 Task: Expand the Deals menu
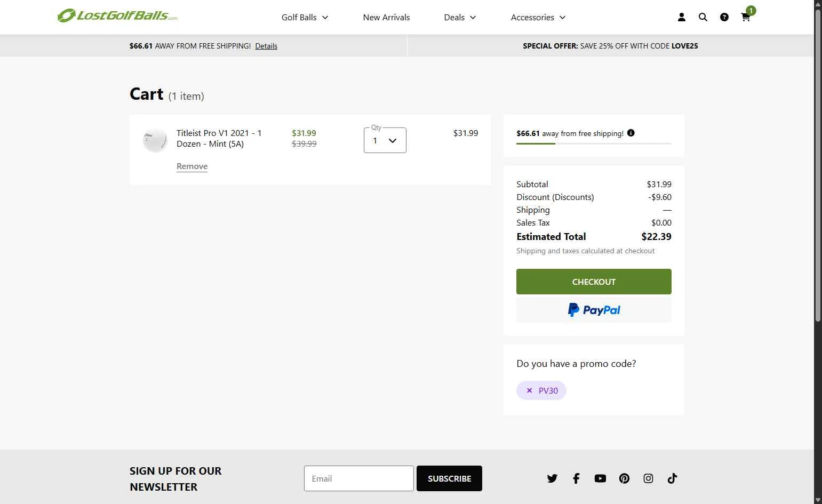[460, 17]
